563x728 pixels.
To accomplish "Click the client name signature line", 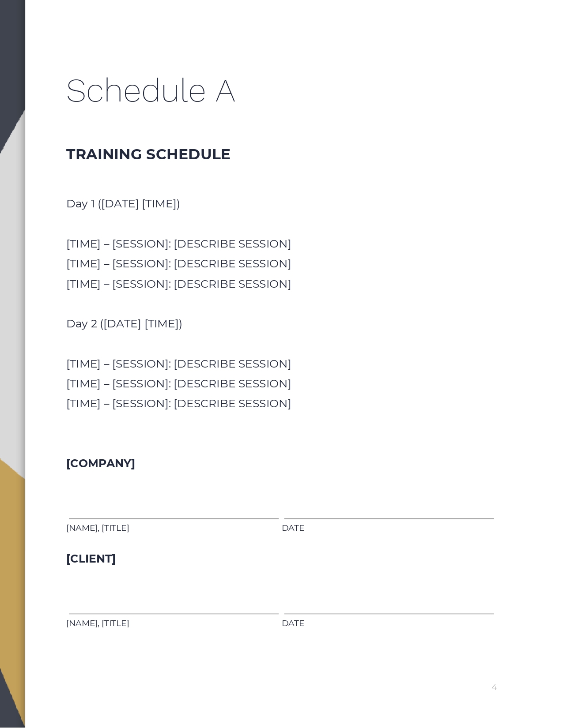I will pyautogui.click(x=174, y=613).
